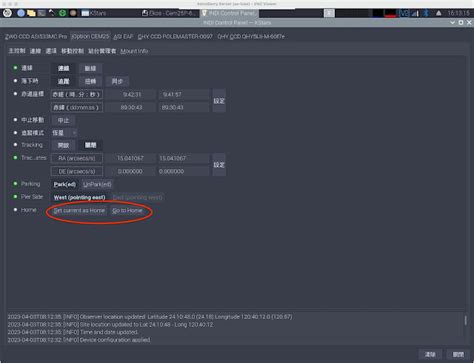Click the brown round launcher icon in taskbar
The height and width of the screenshot is (363, 474).
pos(73,13)
